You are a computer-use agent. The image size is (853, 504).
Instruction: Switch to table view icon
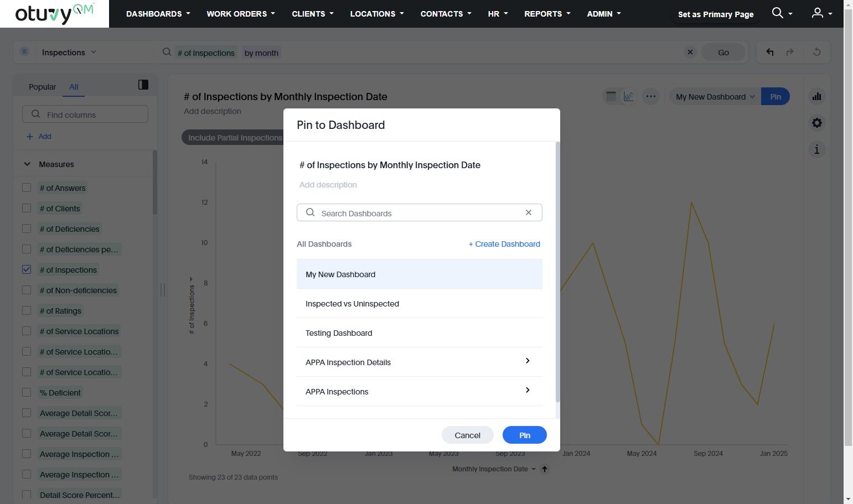611,96
